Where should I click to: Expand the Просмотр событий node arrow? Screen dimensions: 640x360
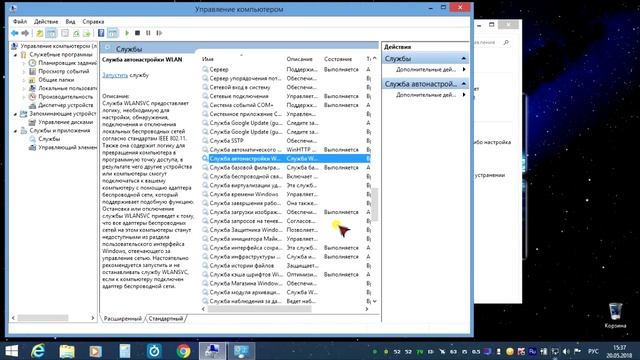24,71
